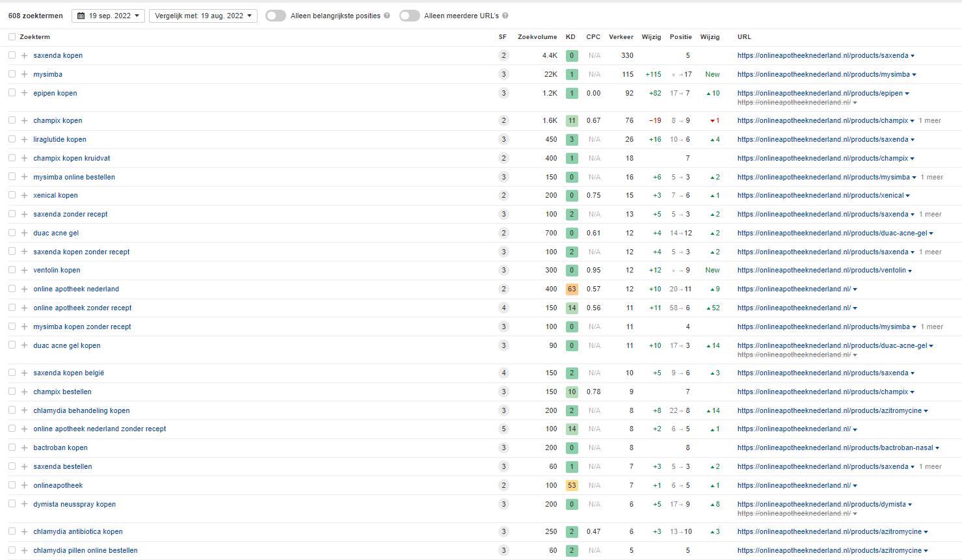This screenshot has height=560, width=962.
Task: Expand ventolin kopen row plus icon
Action: coord(25,271)
